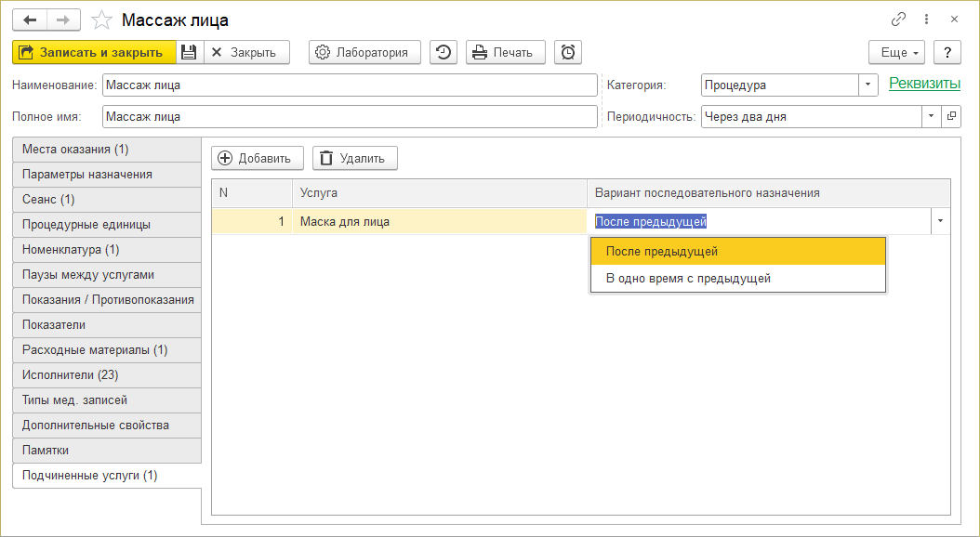Expand the Периодичность dropdown arrow
The width and height of the screenshot is (980, 537).
pos(932,117)
